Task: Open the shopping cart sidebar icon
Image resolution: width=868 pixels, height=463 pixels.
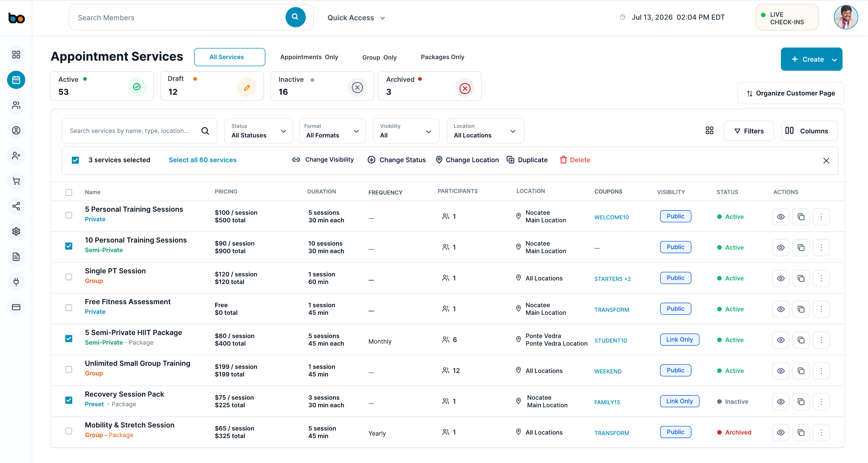Action: click(x=16, y=181)
